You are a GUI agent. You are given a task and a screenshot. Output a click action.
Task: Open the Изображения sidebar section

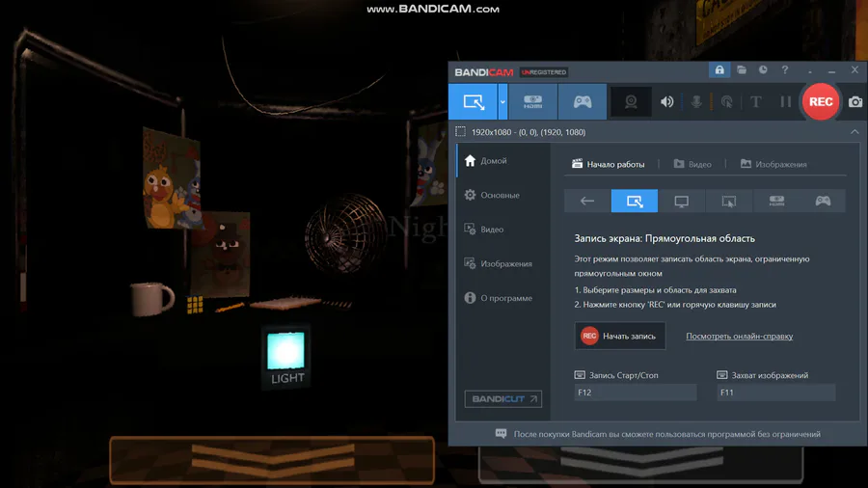[x=503, y=263]
